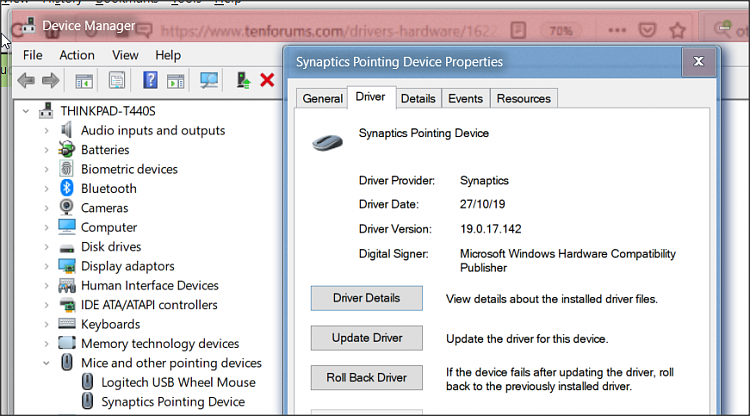Open the browser three-dots page actions
This screenshot has height=416, width=750.
(x=617, y=31)
